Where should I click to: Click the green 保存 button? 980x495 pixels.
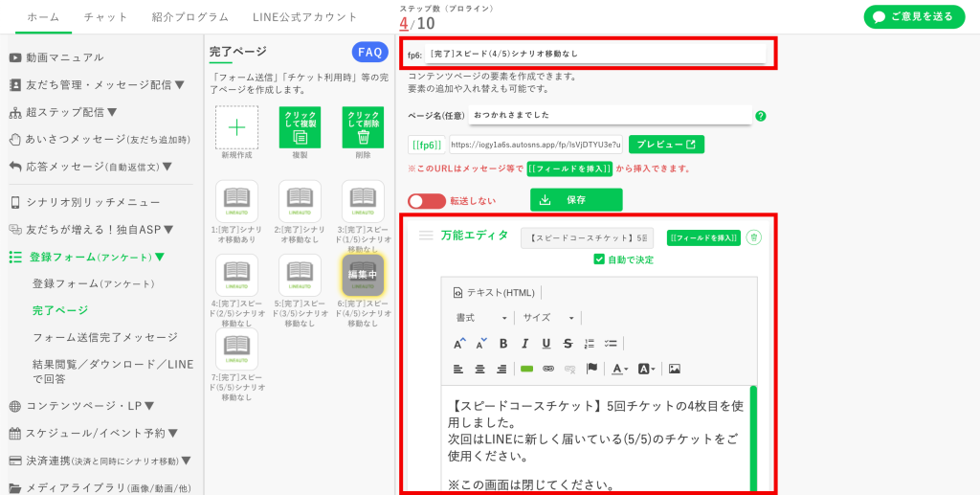576,200
